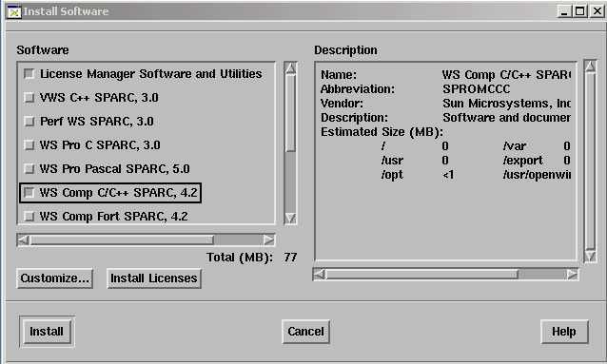Click the Install button
This screenshot has width=607, height=364.
[47, 332]
